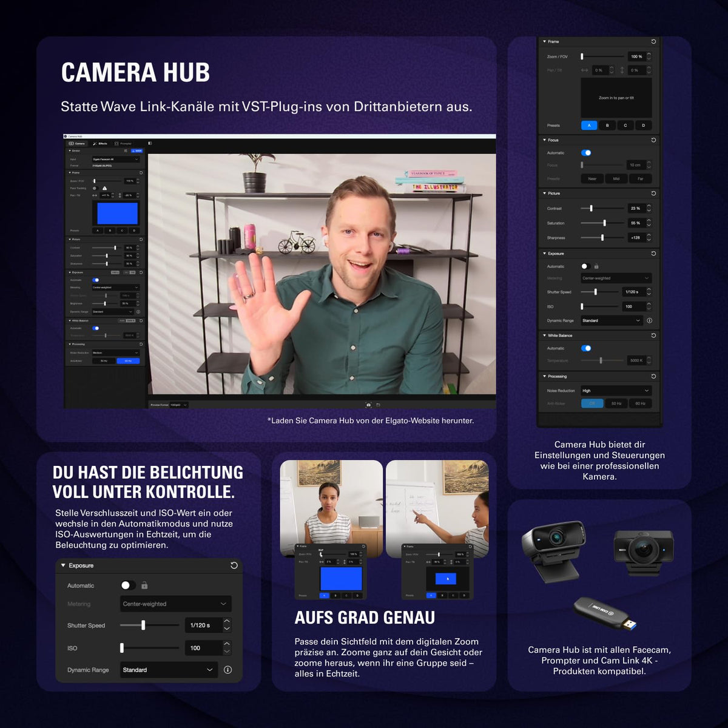Select Anti-flicker Off in the panel containing Focus
Screen dimensions: 728x728
[x=592, y=403]
